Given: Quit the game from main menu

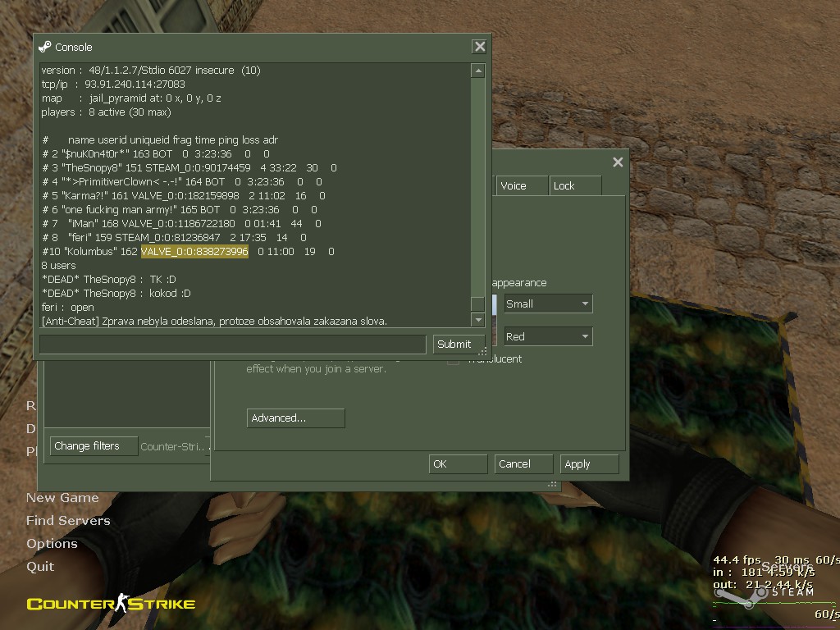Looking at the screenshot, I should [x=40, y=566].
